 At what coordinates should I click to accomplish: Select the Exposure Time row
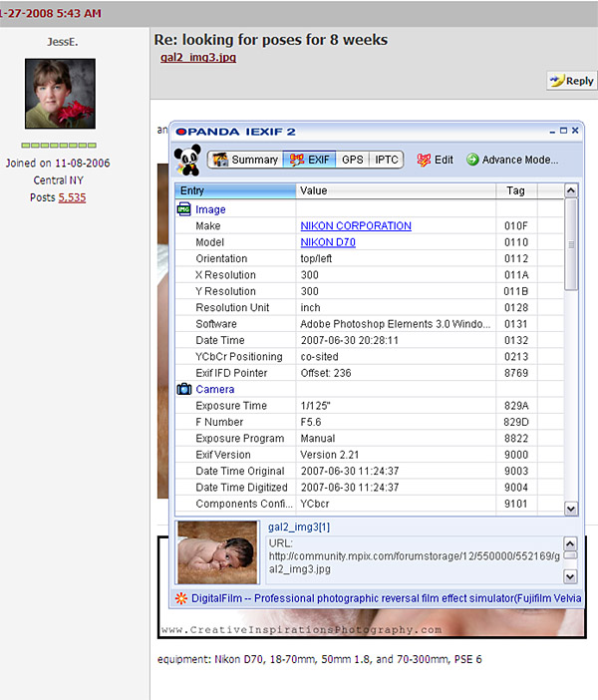click(369, 406)
